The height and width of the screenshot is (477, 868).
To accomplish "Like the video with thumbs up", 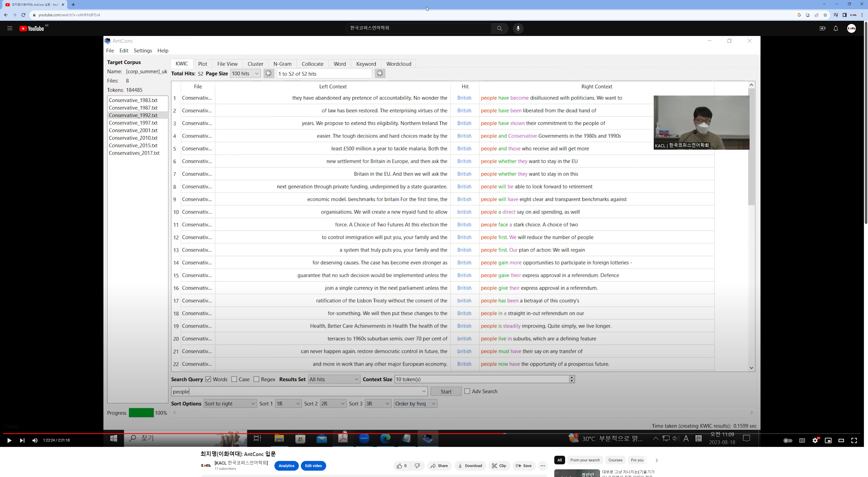I will tap(402, 465).
